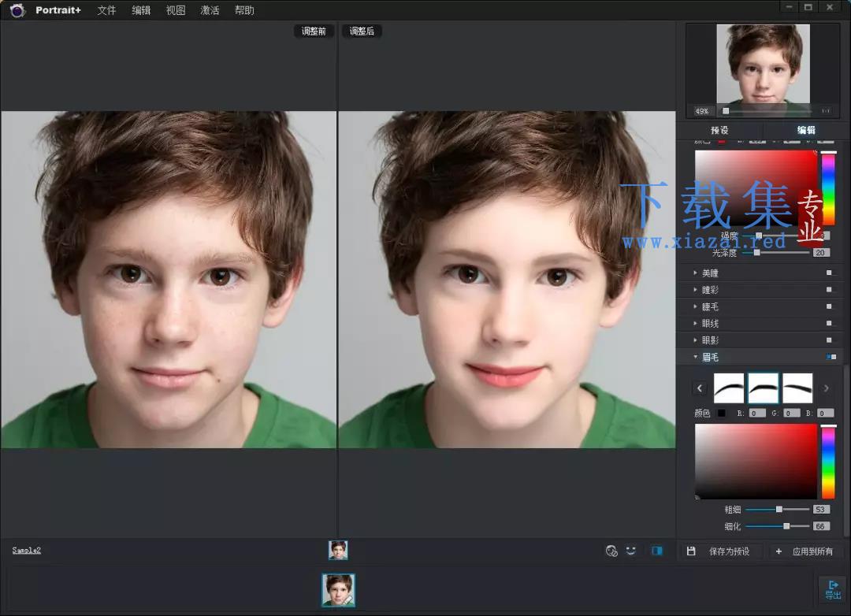Select the highlighted middle eyebrow shape
The height and width of the screenshot is (616, 851).
(x=763, y=388)
